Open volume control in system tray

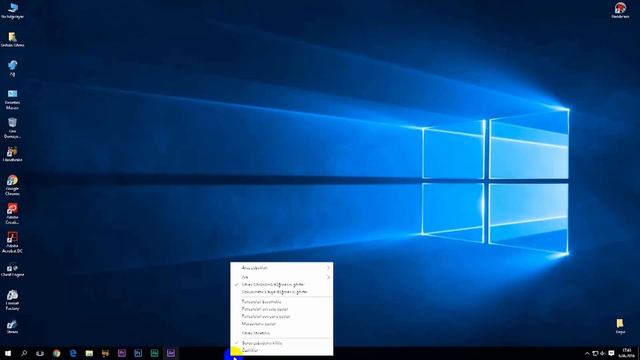[602, 353]
